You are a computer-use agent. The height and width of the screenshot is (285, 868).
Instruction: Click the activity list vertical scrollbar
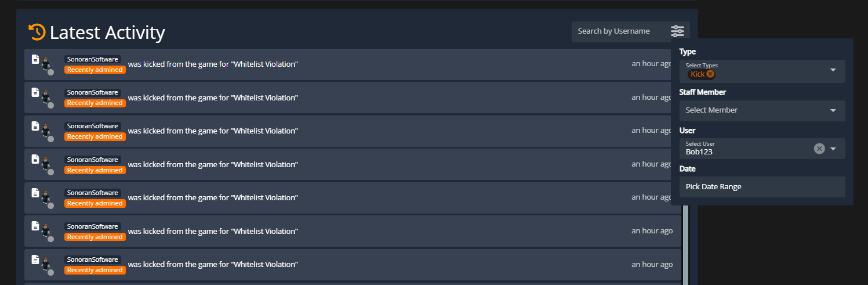pyautogui.click(x=686, y=244)
